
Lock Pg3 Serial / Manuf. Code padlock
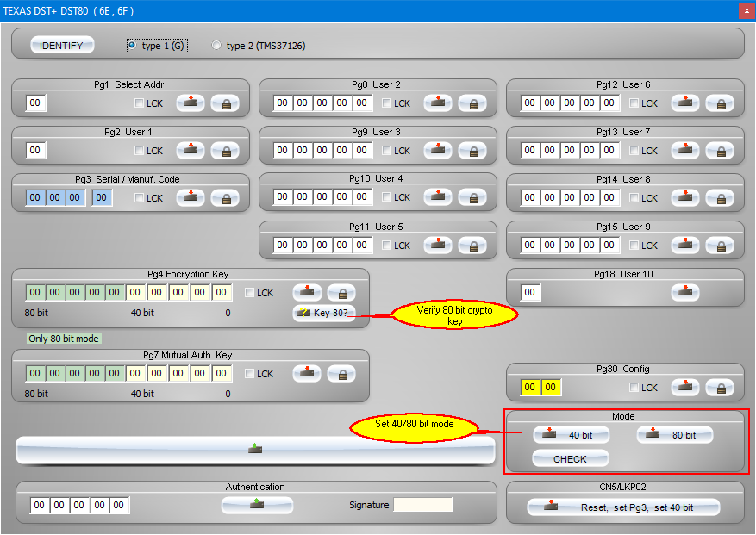click(226, 197)
